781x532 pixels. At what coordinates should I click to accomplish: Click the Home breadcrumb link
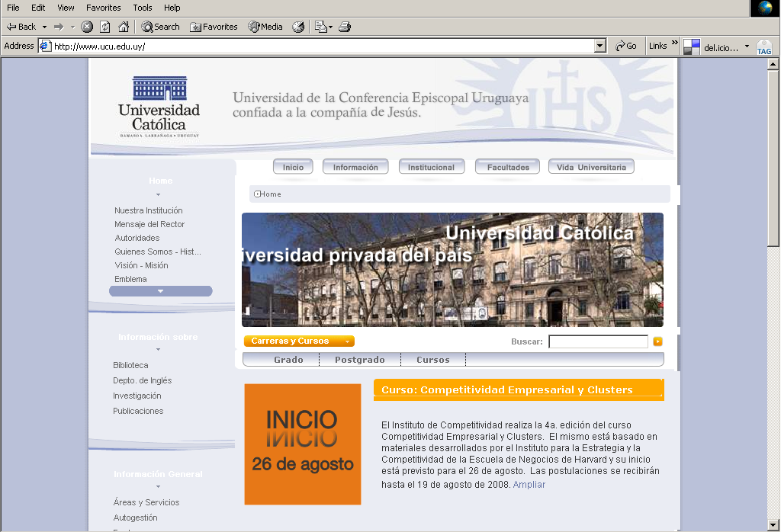pyautogui.click(x=271, y=194)
